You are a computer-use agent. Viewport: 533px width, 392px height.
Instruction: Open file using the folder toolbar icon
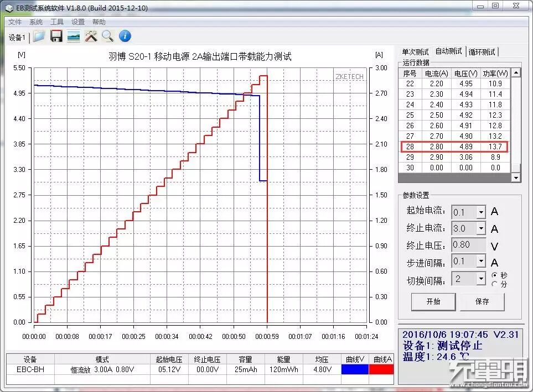pyautogui.click(x=39, y=36)
